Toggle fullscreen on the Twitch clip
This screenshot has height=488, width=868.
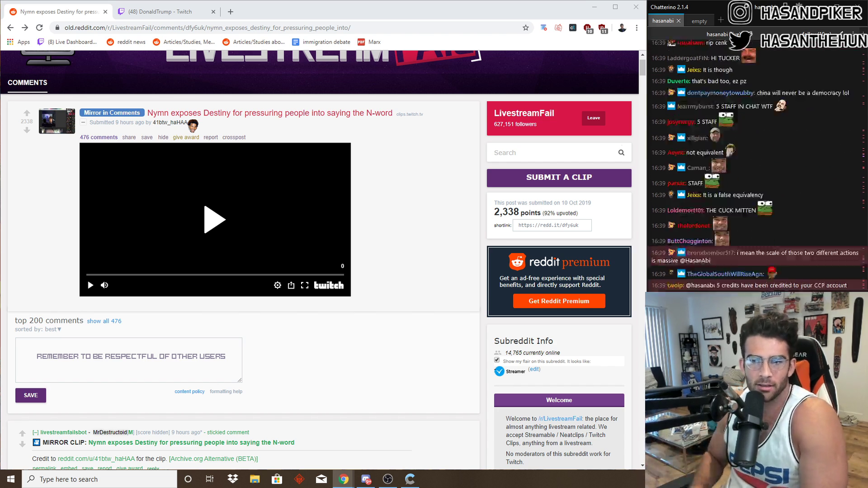(x=305, y=285)
